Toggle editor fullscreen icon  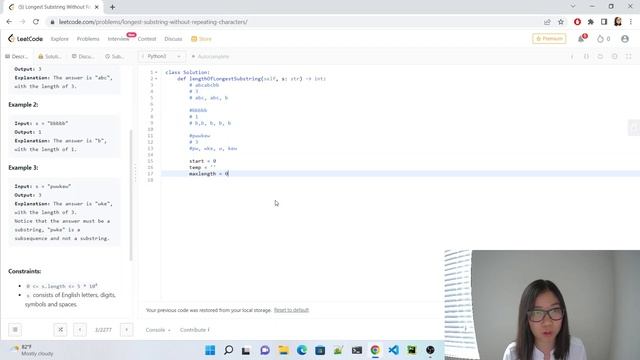[629, 56]
